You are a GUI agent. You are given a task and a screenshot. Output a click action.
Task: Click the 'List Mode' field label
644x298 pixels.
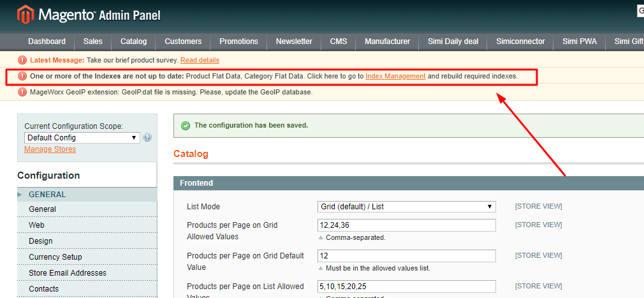click(x=203, y=207)
